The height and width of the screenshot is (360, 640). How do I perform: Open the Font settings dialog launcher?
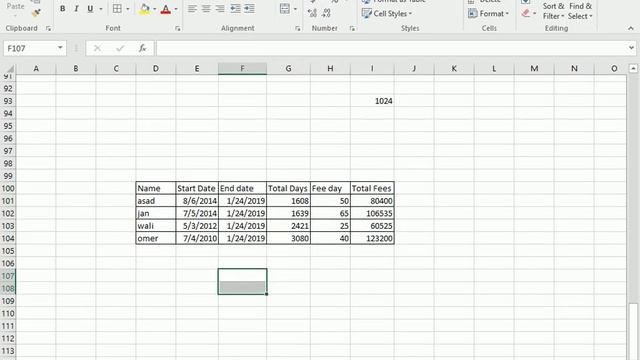[178, 28]
